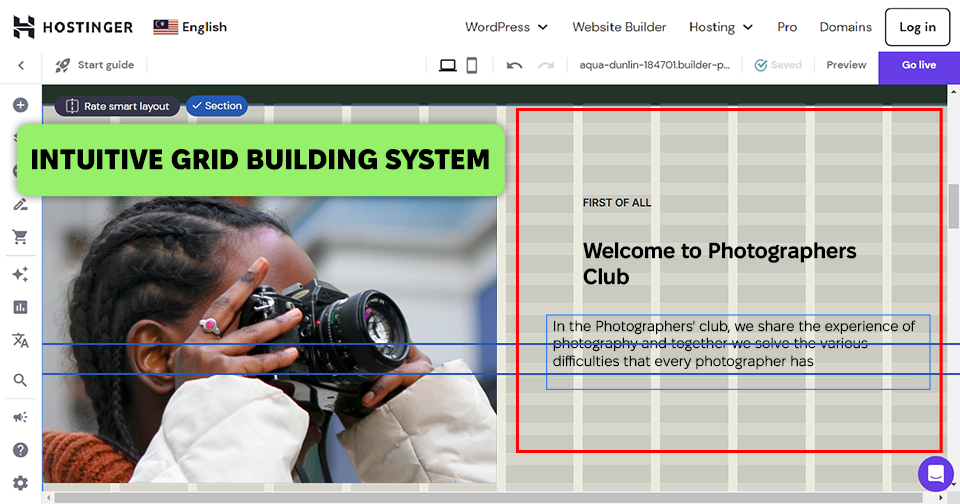
Task: Open the translate languages icon
Action: (x=20, y=340)
